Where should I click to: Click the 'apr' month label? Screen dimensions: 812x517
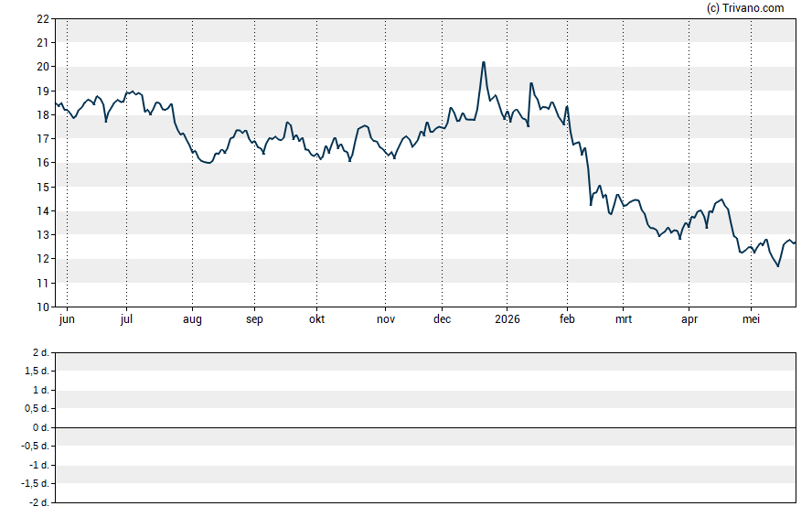[x=689, y=319]
